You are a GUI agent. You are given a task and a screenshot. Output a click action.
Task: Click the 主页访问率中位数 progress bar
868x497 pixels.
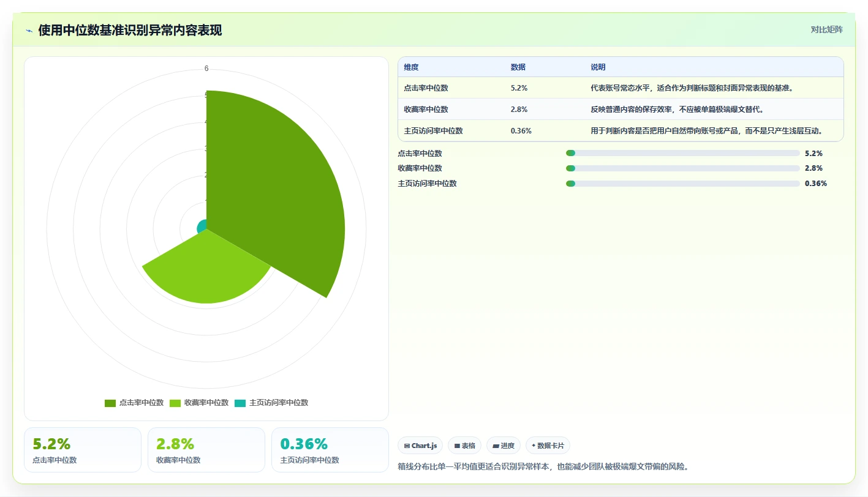[683, 184]
